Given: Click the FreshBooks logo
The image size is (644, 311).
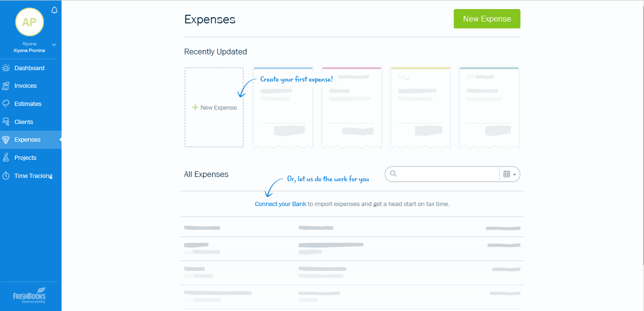Looking at the screenshot, I should point(30,296).
